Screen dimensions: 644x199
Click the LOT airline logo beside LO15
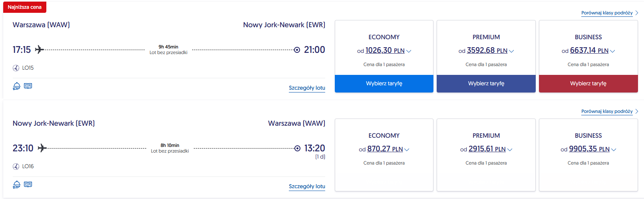click(x=16, y=68)
